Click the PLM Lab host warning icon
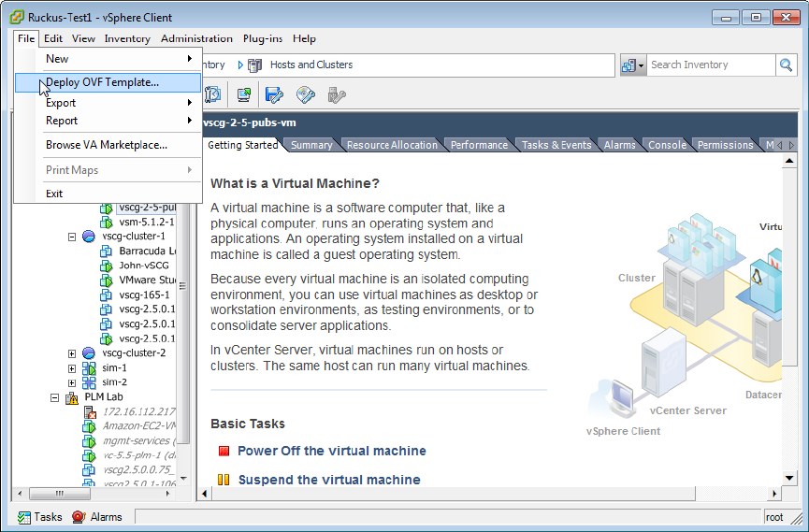The image size is (809, 532). tap(72, 397)
